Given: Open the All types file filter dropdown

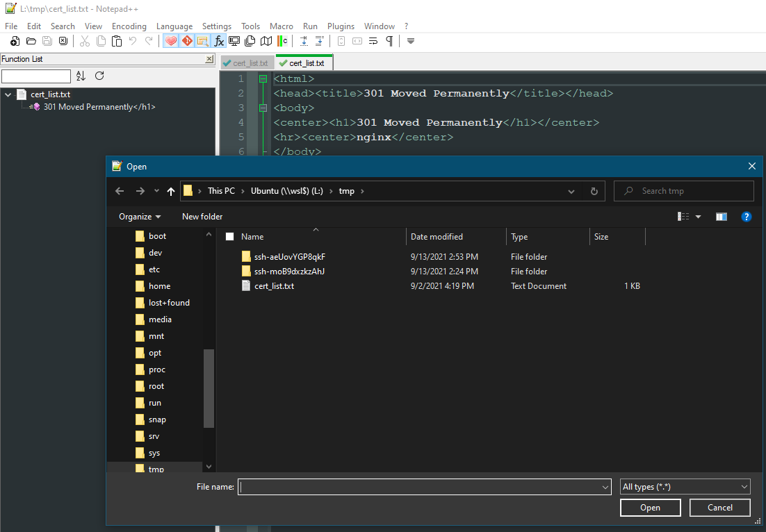Looking at the screenshot, I should 685,487.
